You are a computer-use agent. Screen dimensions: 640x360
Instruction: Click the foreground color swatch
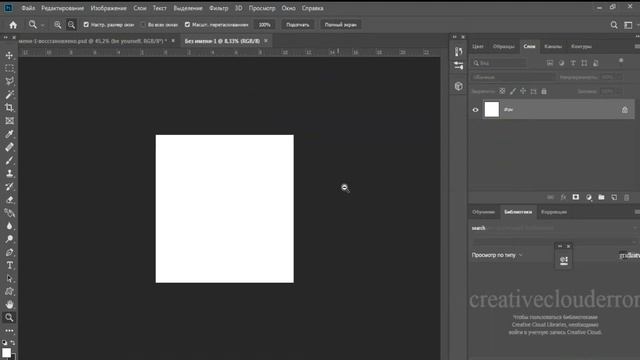click(x=7, y=353)
